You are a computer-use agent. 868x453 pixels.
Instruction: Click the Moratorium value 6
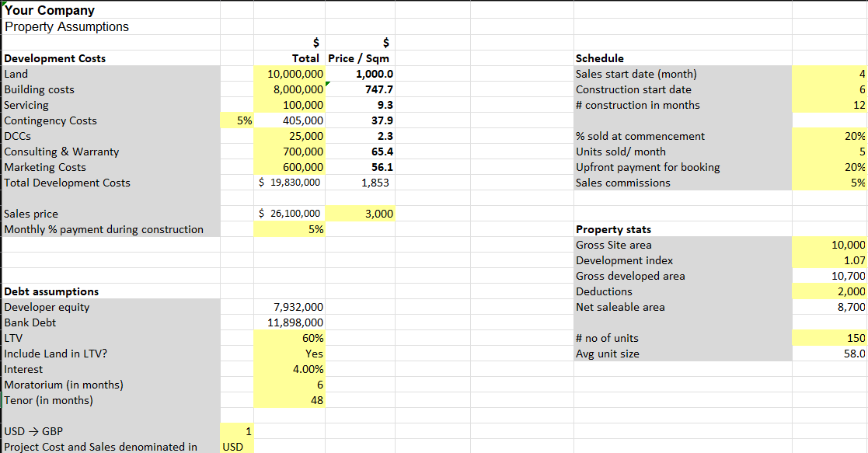[290, 385]
